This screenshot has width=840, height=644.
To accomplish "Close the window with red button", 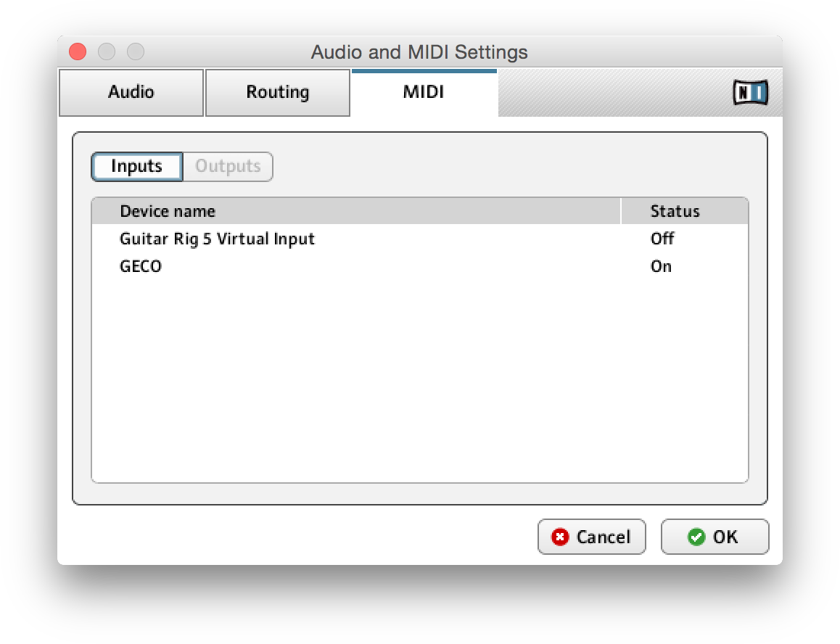I will [78, 51].
